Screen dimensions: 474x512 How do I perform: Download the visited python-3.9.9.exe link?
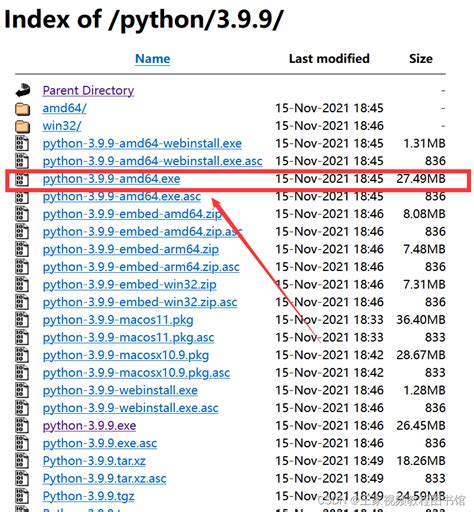(x=89, y=426)
